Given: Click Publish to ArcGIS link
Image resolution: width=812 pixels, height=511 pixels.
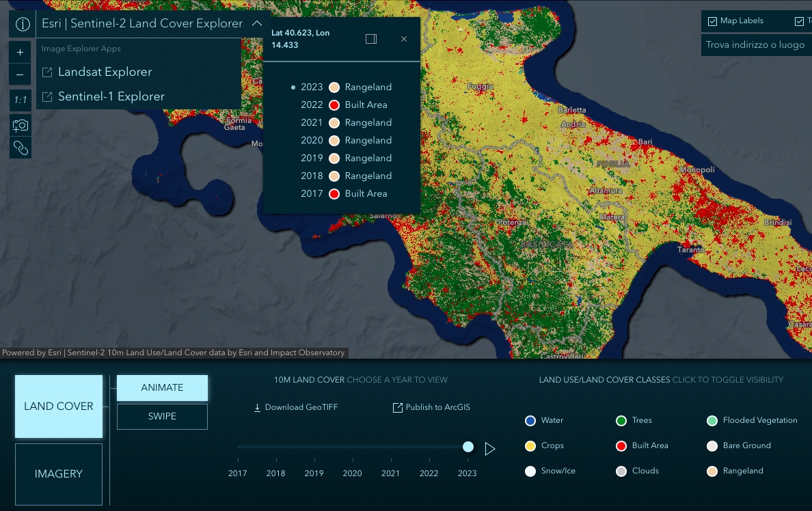Looking at the screenshot, I should pos(437,407).
